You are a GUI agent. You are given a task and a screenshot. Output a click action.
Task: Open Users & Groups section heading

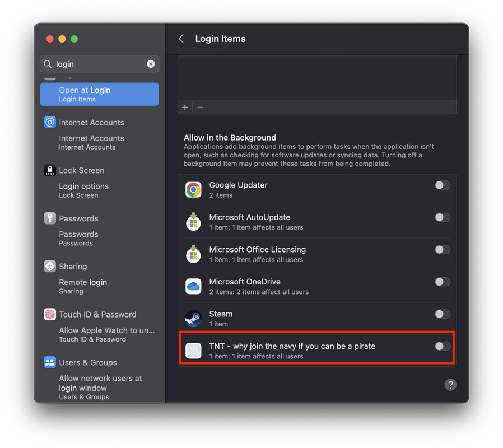[88, 363]
